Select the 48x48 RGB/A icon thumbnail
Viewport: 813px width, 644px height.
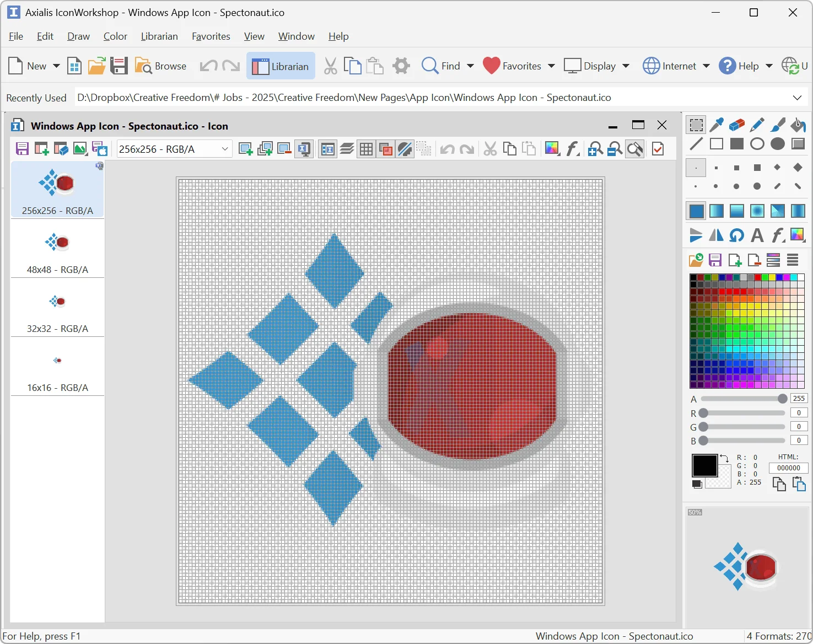click(57, 249)
